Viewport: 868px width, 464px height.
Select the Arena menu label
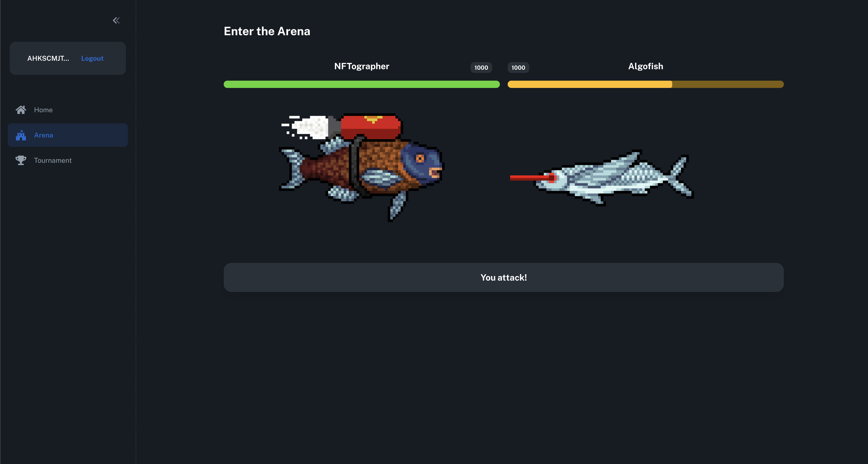(44, 135)
